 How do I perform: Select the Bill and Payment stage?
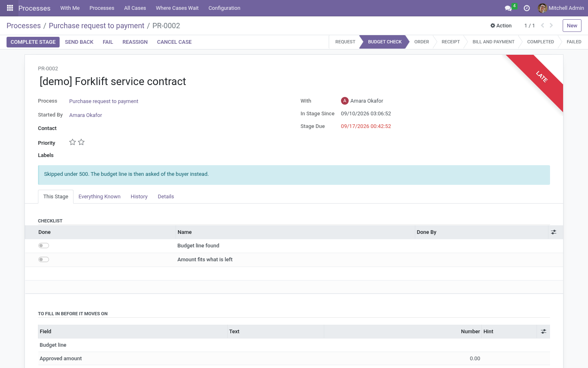(x=493, y=42)
